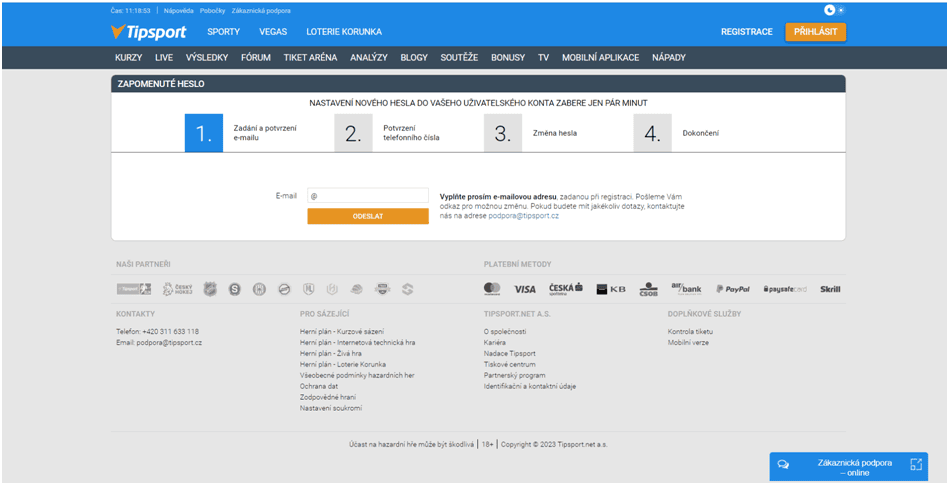Go to KURZY in navigation bar
Screen dimensions: 949x485
(128, 58)
